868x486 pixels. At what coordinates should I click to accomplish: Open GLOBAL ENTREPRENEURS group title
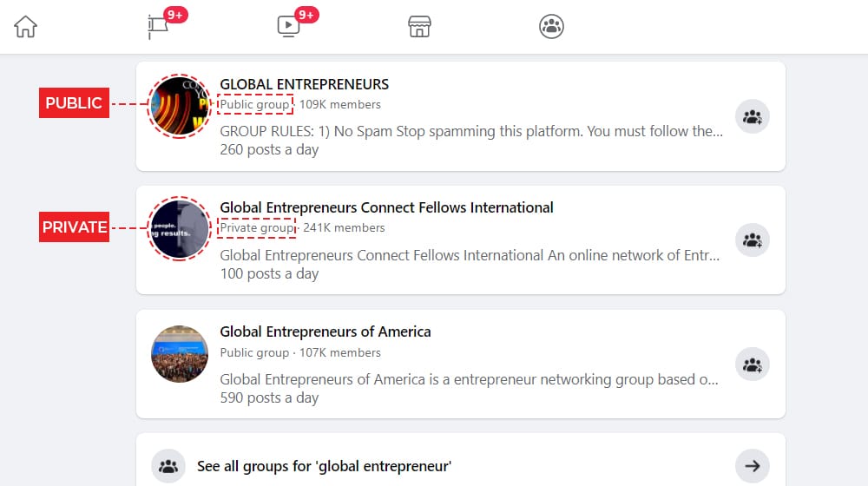pos(305,84)
